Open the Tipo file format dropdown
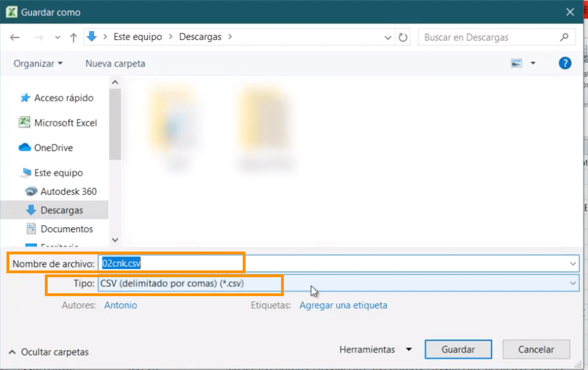This screenshot has height=370, width=588. pyautogui.click(x=572, y=283)
